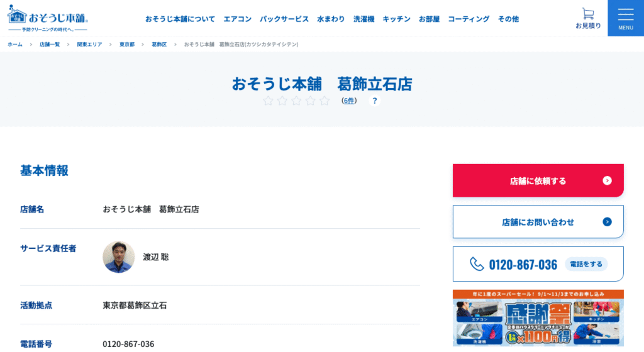This screenshot has height=352, width=644.
Task: Click 電話をする pill button
Action: (x=586, y=264)
